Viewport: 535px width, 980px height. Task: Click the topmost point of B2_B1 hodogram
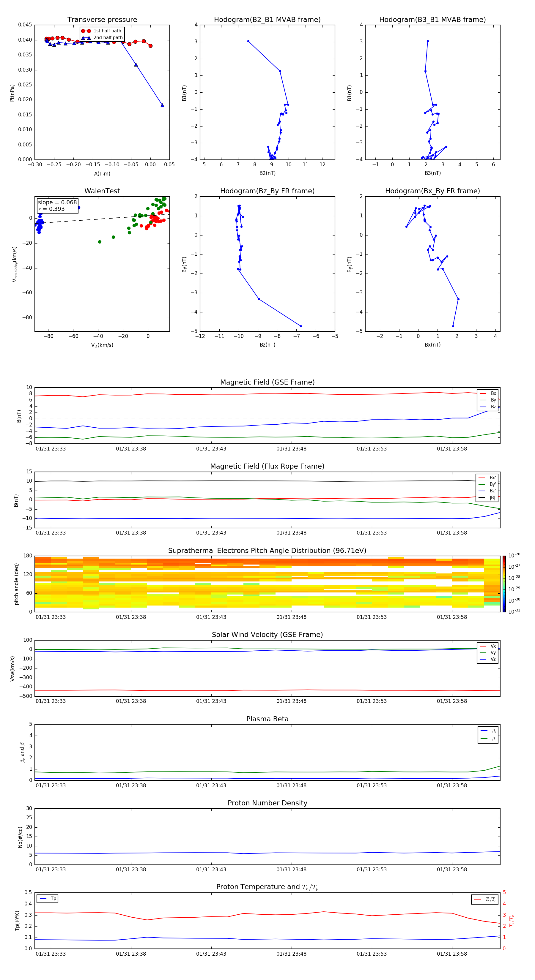coord(248,41)
